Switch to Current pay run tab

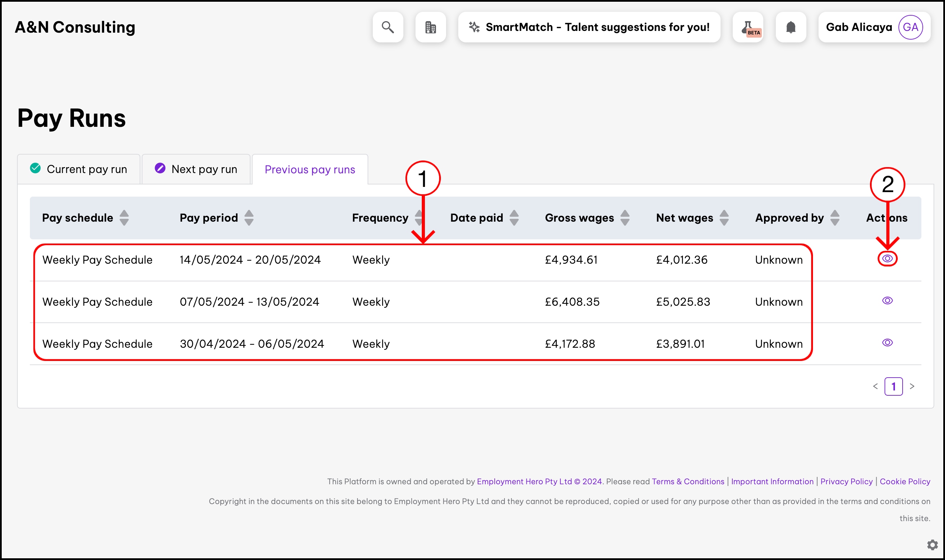[79, 169]
